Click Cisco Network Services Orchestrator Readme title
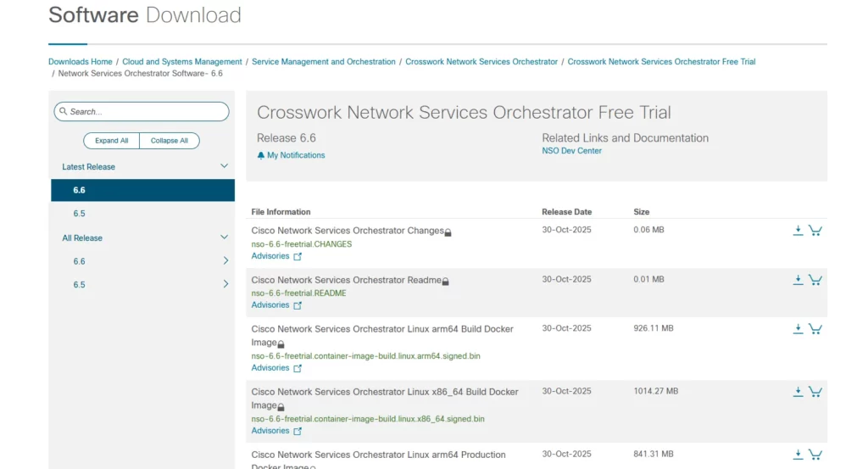 (x=347, y=280)
